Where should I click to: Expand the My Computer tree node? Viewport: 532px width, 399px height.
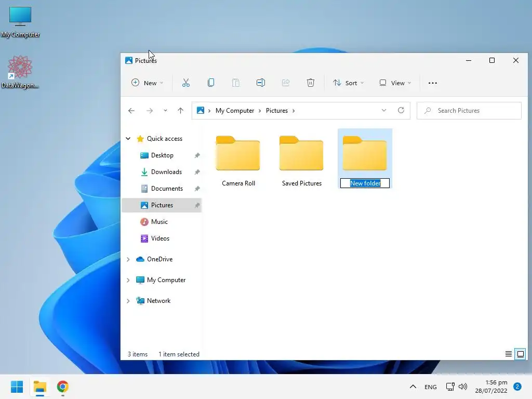pos(128,280)
